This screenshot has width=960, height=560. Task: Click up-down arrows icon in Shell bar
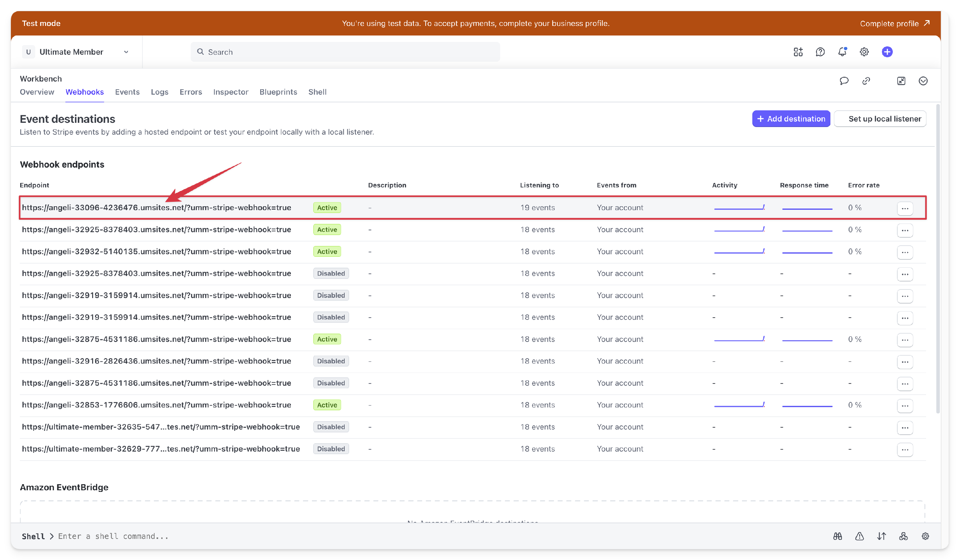pos(881,536)
